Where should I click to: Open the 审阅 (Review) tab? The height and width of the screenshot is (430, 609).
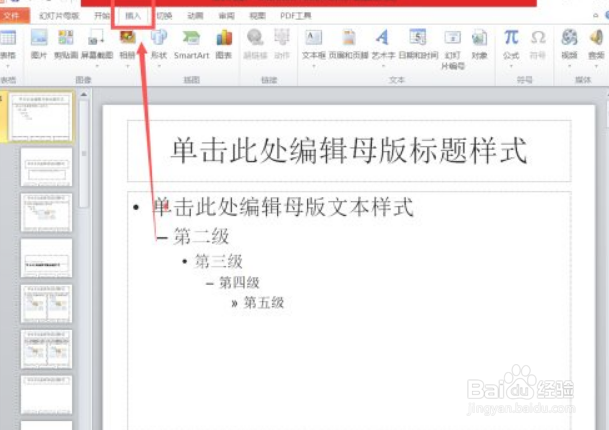[226, 16]
